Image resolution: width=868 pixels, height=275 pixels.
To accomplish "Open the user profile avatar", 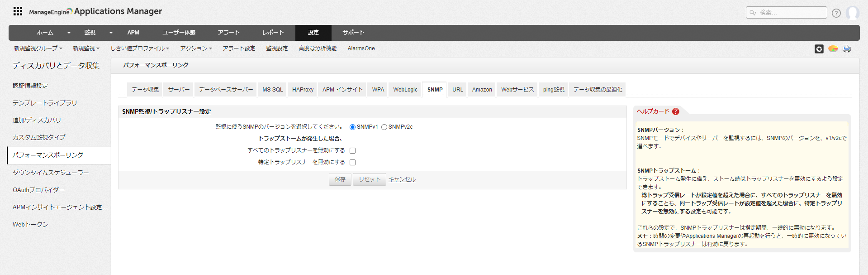I will tap(852, 13).
